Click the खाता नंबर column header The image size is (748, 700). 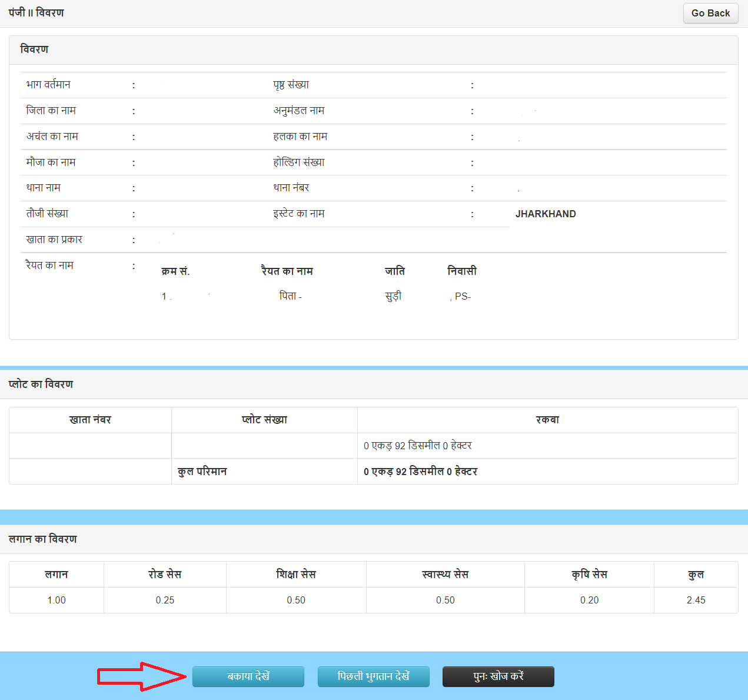point(90,420)
